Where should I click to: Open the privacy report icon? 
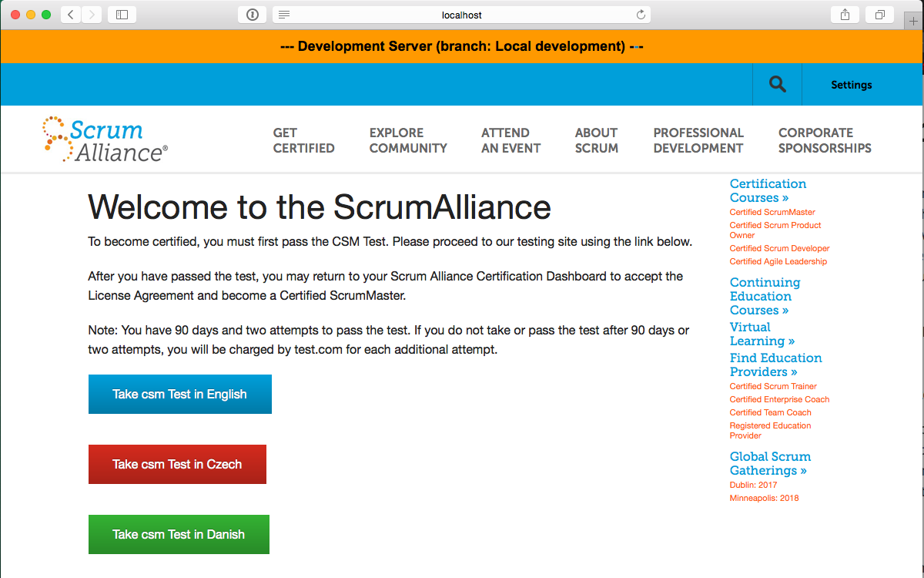[x=252, y=15]
